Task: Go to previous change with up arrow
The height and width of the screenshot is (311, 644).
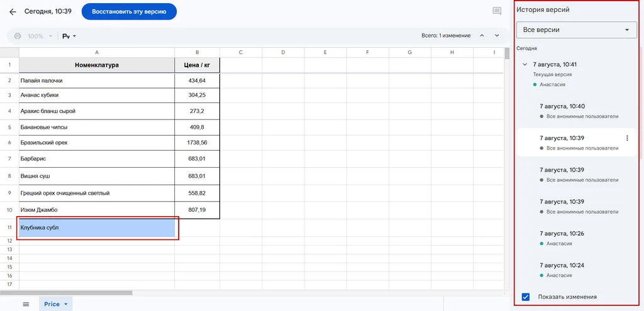Action: point(482,36)
